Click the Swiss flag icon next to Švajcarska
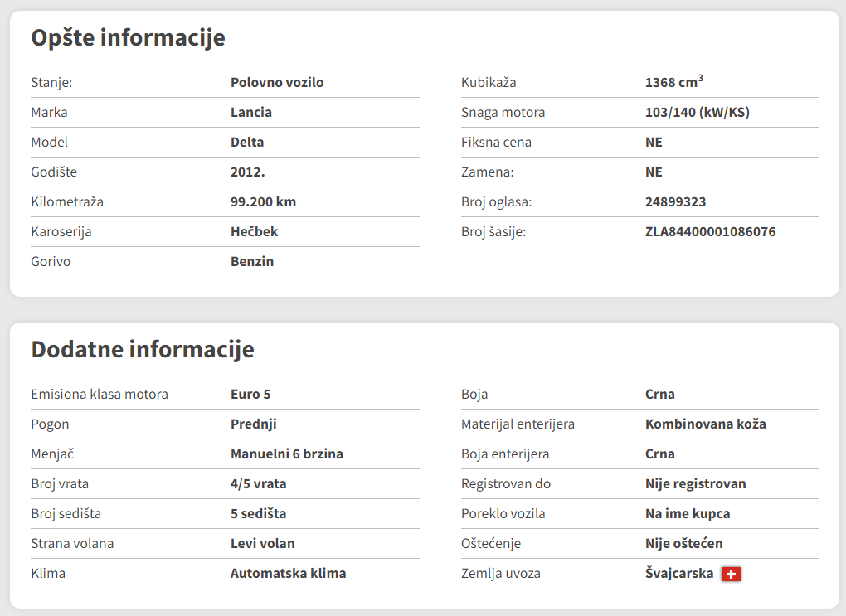846x616 pixels. [x=731, y=574]
